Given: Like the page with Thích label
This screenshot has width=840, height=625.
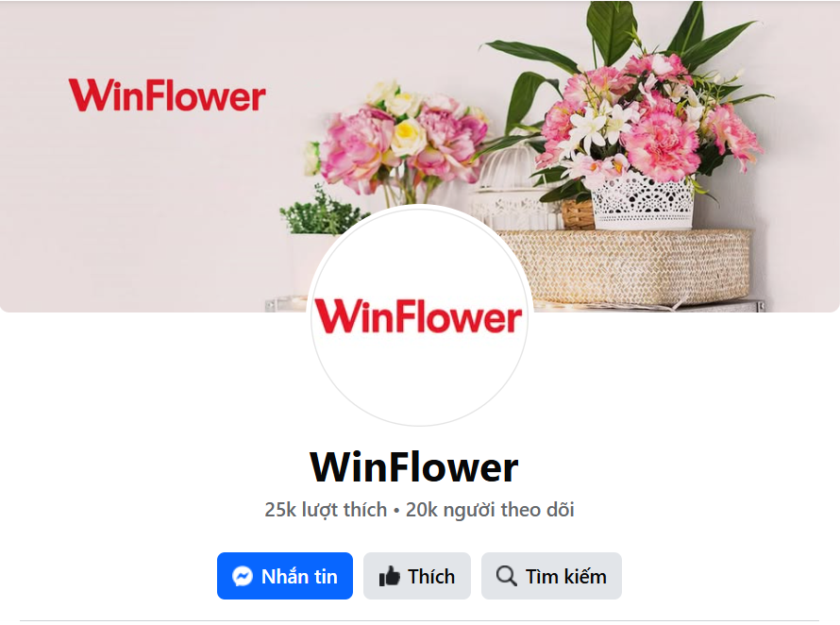Looking at the screenshot, I should click(x=431, y=577).
